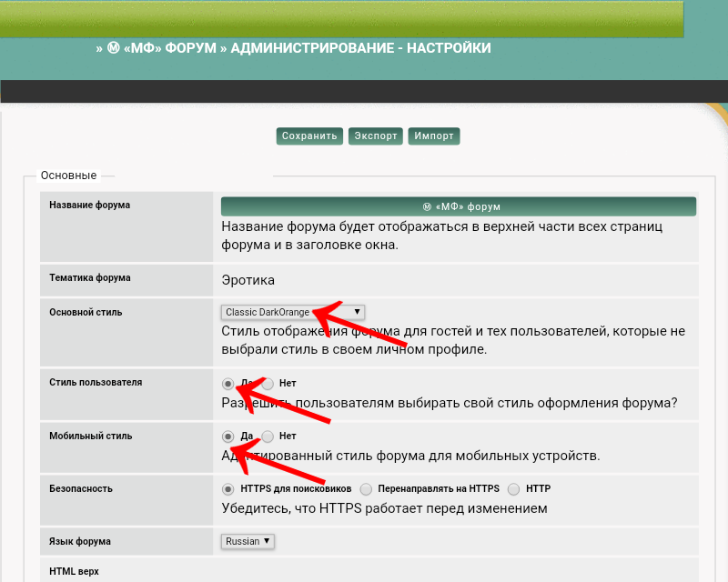Click the Эротика forum topic value
728x582 pixels.
(x=248, y=280)
